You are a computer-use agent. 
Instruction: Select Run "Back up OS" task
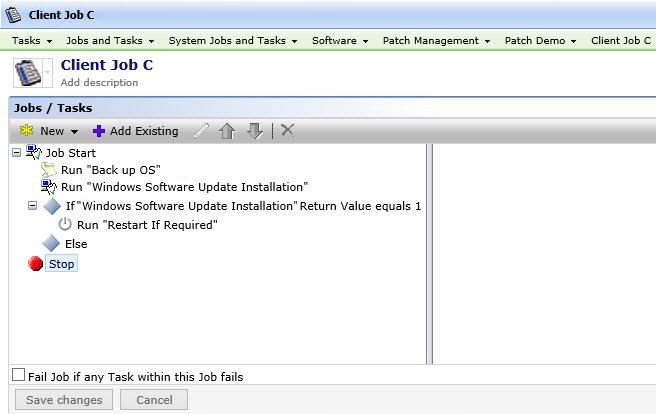coord(111,170)
